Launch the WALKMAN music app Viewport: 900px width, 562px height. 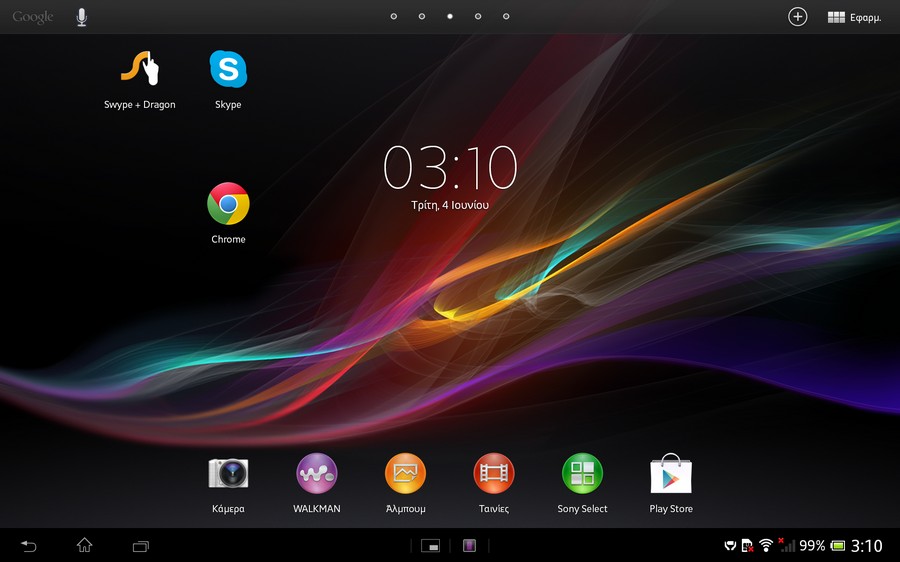point(316,483)
